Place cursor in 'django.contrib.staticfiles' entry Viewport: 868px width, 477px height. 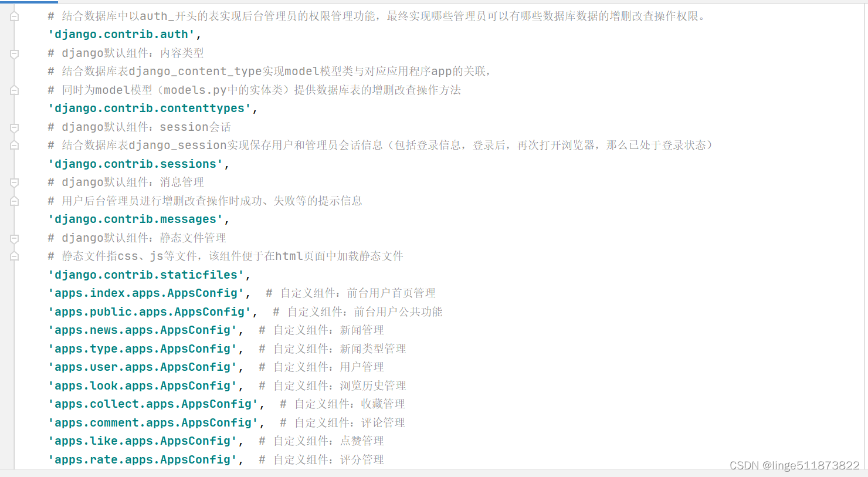pyautogui.click(x=146, y=275)
